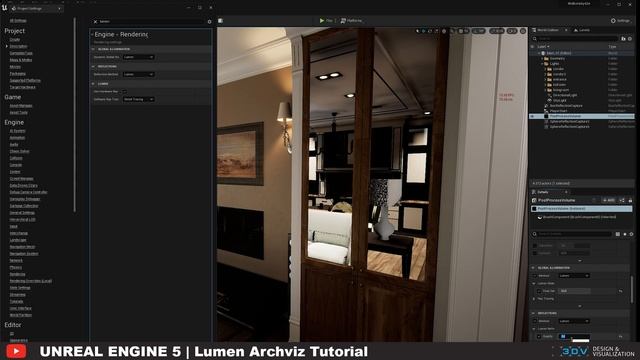Click the Reflections Quality value field in Details
Viewport: 640px width, 360px height.
click(574, 337)
